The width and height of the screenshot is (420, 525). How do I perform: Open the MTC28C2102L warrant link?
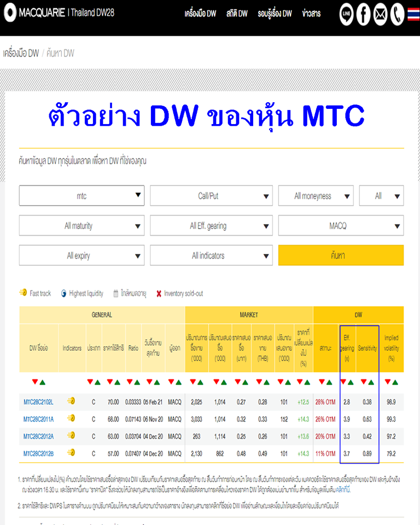(x=38, y=402)
